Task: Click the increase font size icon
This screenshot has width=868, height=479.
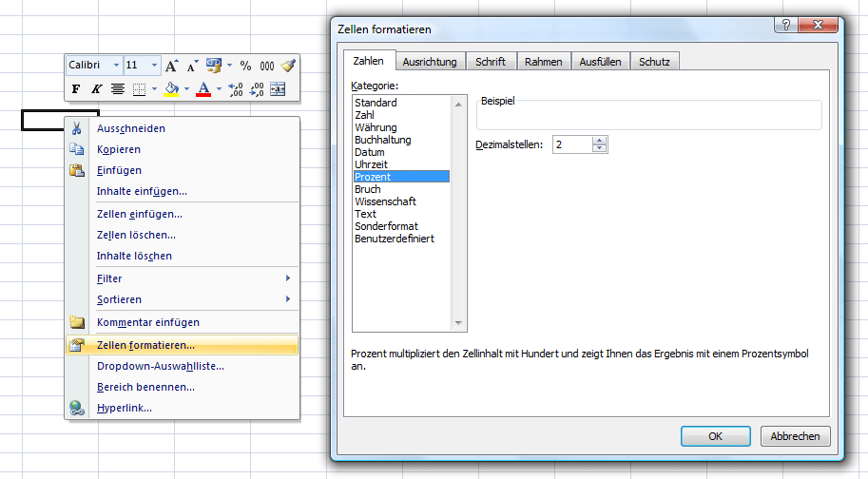Action: [172, 66]
